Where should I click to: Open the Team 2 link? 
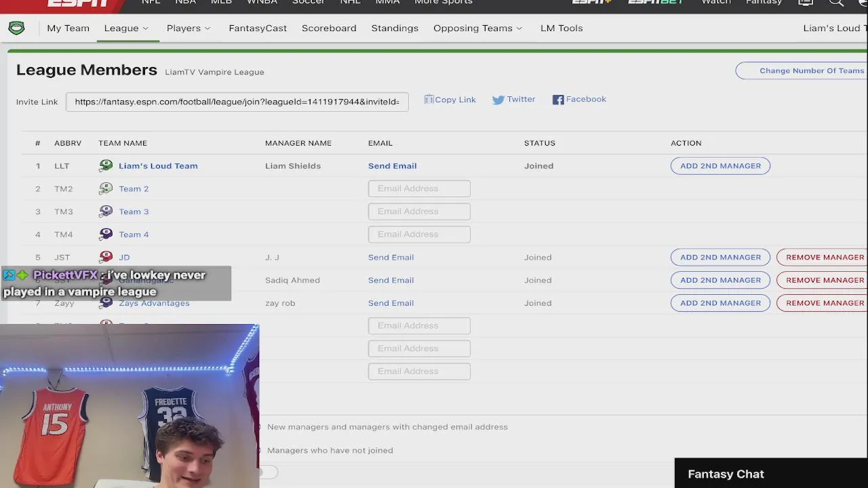click(134, 188)
